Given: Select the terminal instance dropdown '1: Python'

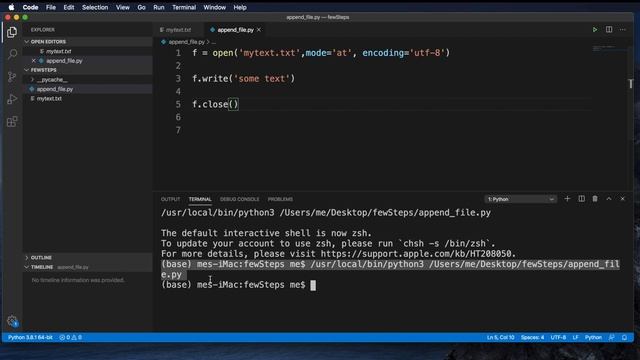Looking at the screenshot, I should click(521, 199).
